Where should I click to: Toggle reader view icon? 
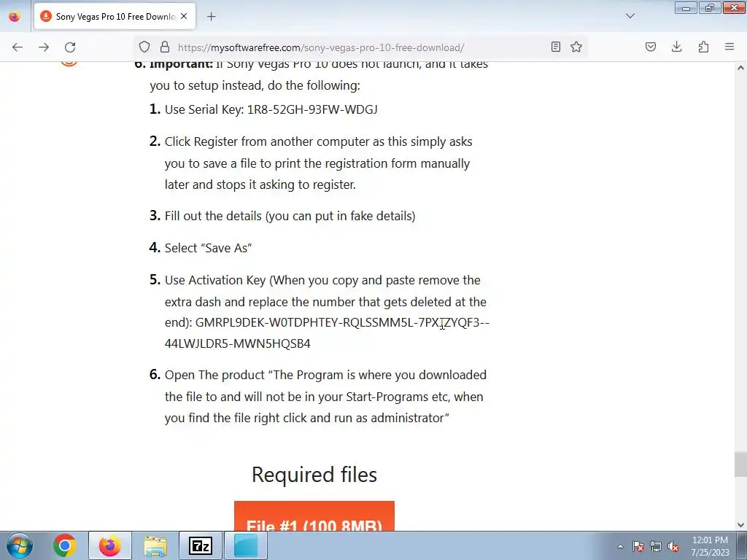pyautogui.click(x=555, y=47)
